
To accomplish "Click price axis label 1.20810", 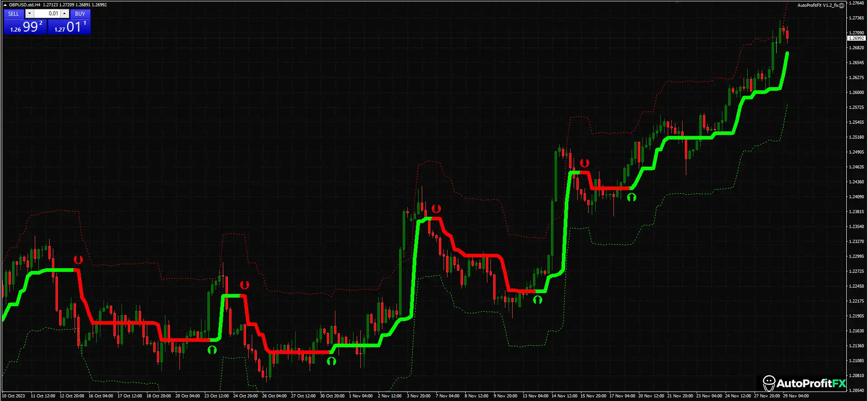I will 856,376.
